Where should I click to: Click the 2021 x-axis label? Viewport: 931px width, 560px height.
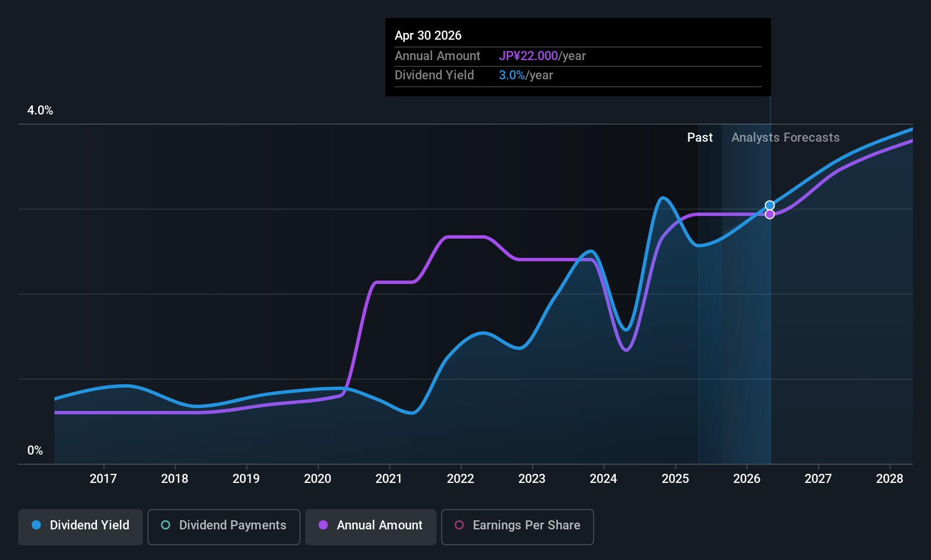[x=389, y=478]
